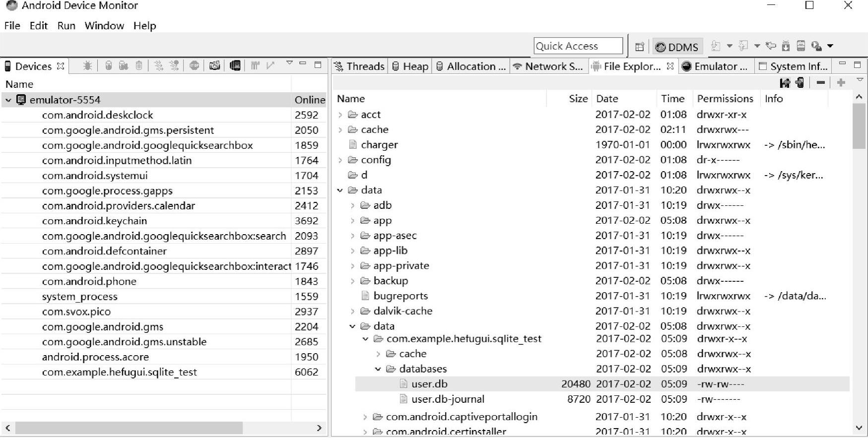Click the Screen Capture camera icon
Image resolution: width=868 pixels, height=440 pixels.
pyautogui.click(x=214, y=66)
